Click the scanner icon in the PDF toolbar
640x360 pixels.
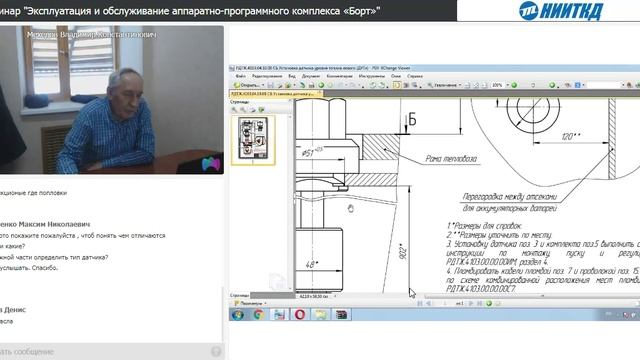(x=311, y=85)
